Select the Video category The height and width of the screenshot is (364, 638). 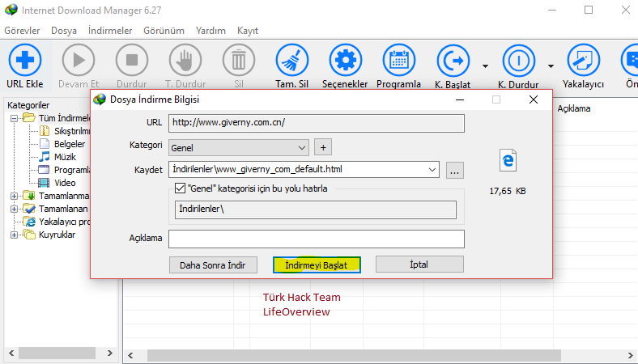pos(65,183)
